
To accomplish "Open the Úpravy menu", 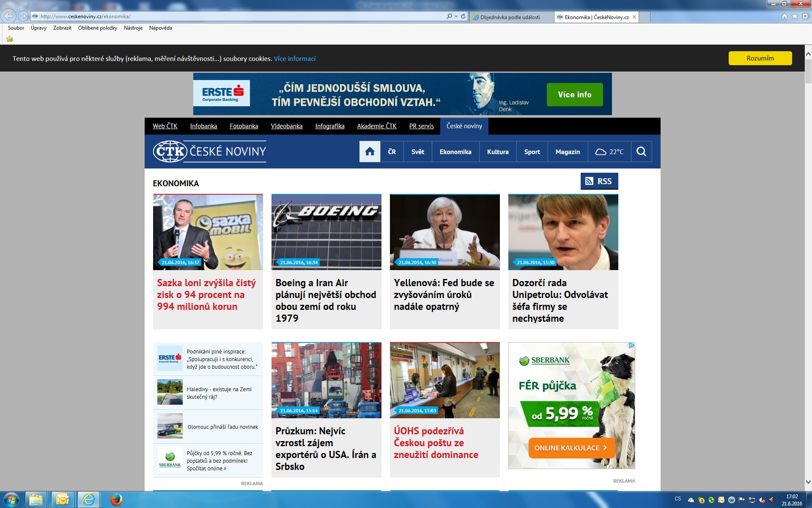I will (38, 28).
